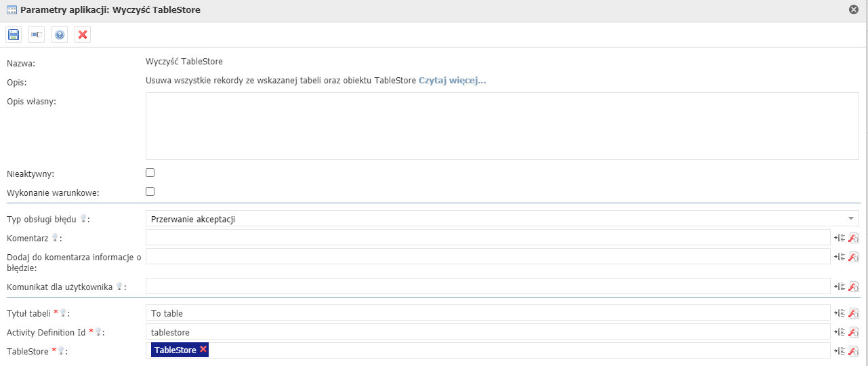This screenshot has height=366, width=868.
Task: Click the Activity Definition Id field
Action: click(x=488, y=332)
